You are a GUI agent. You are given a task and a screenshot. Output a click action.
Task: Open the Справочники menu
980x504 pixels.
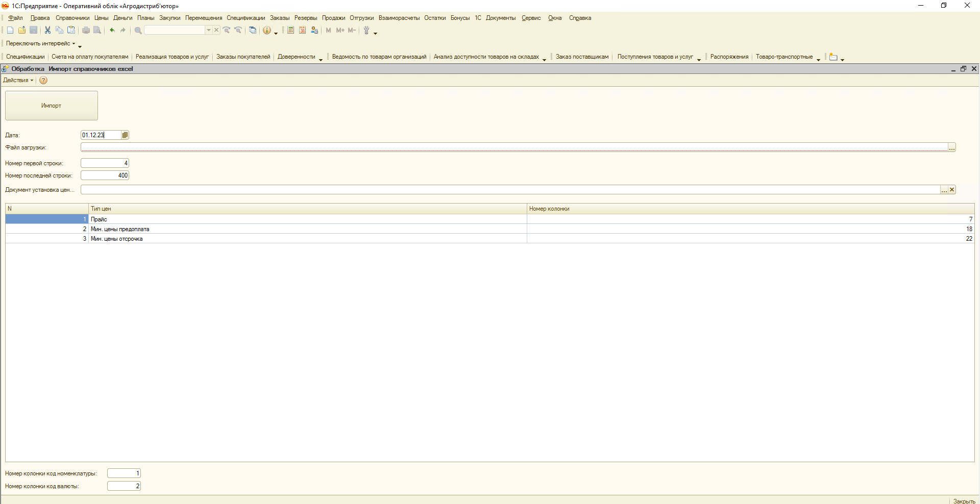tap(72, 18)
